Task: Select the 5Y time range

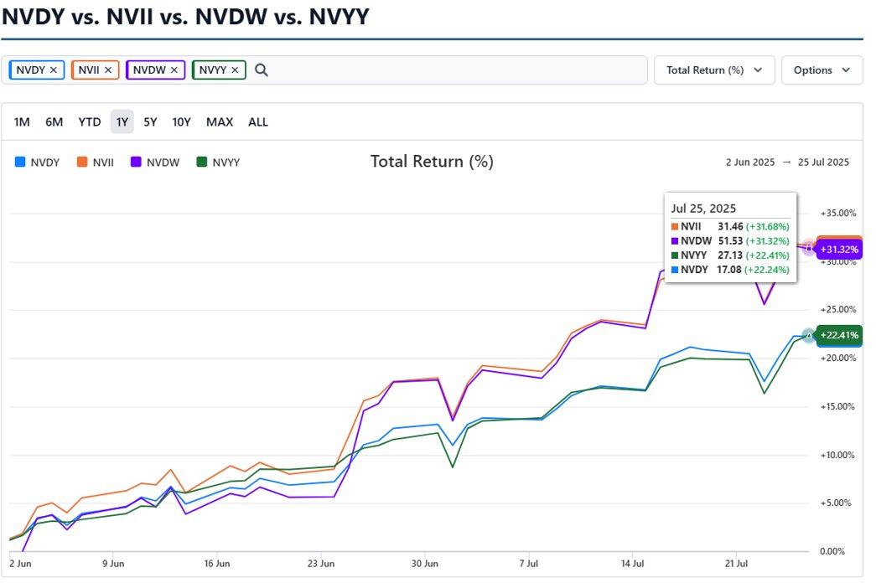Action: (x=150, y=122)
